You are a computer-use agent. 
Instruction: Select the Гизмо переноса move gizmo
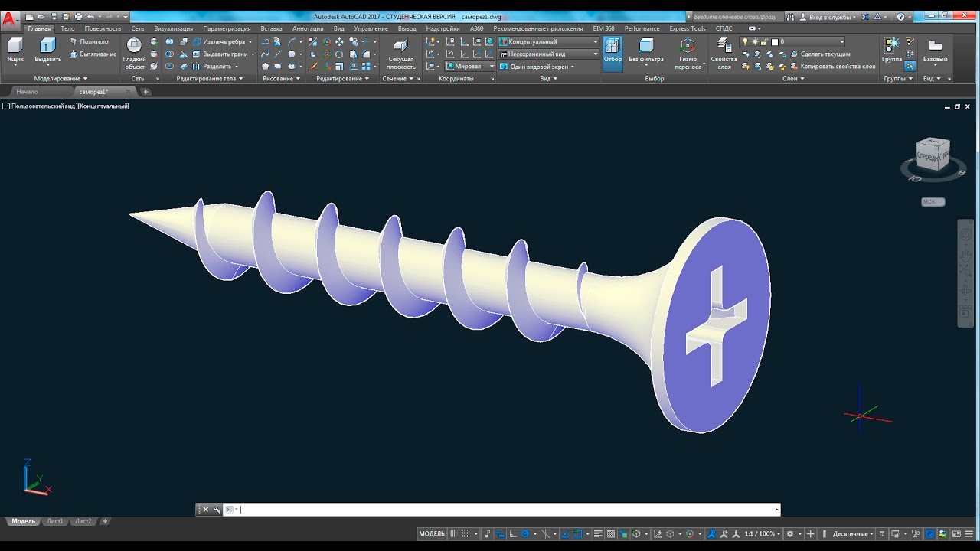pyautogui.click(x=688, y=54)
